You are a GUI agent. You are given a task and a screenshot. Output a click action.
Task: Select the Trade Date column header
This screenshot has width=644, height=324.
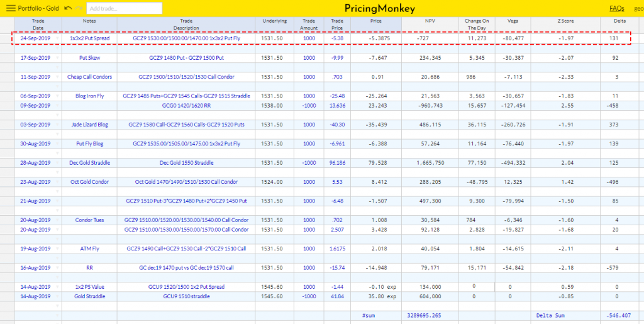(x=38, y=25)
